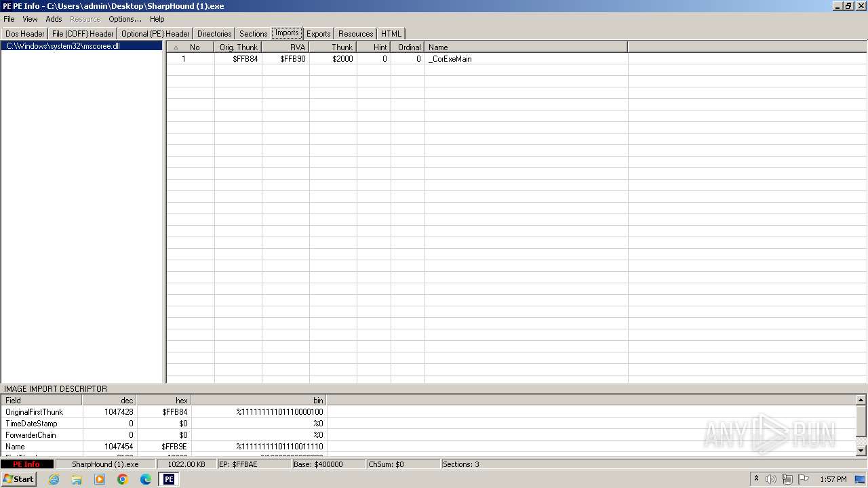Screen dimensions: 868x488
Task: Show hidden tray icons arrow
Action: coord(756,479)
